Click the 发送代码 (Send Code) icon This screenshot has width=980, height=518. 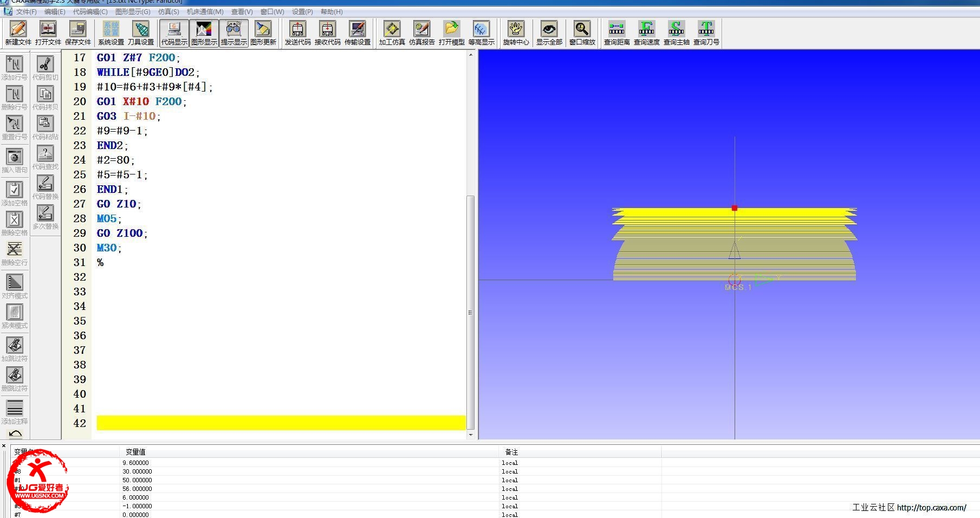click(x=297, y=33)
